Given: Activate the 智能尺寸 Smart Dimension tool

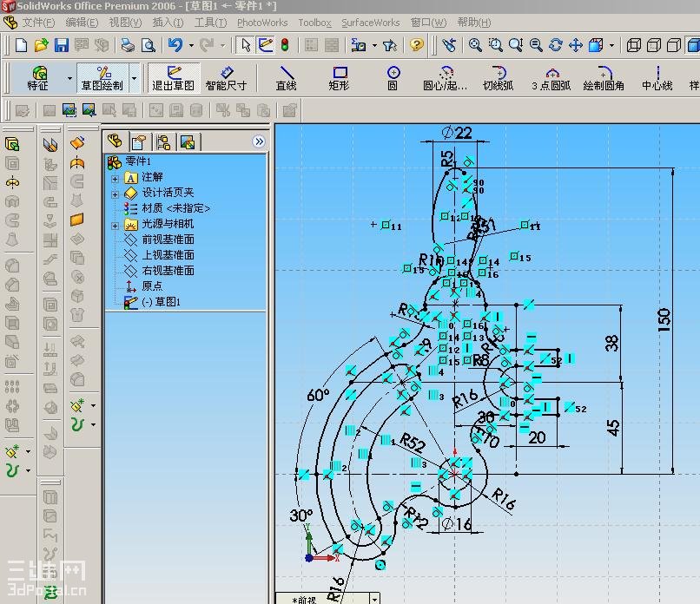Looking at the screenshot, I should pos(226,78).
